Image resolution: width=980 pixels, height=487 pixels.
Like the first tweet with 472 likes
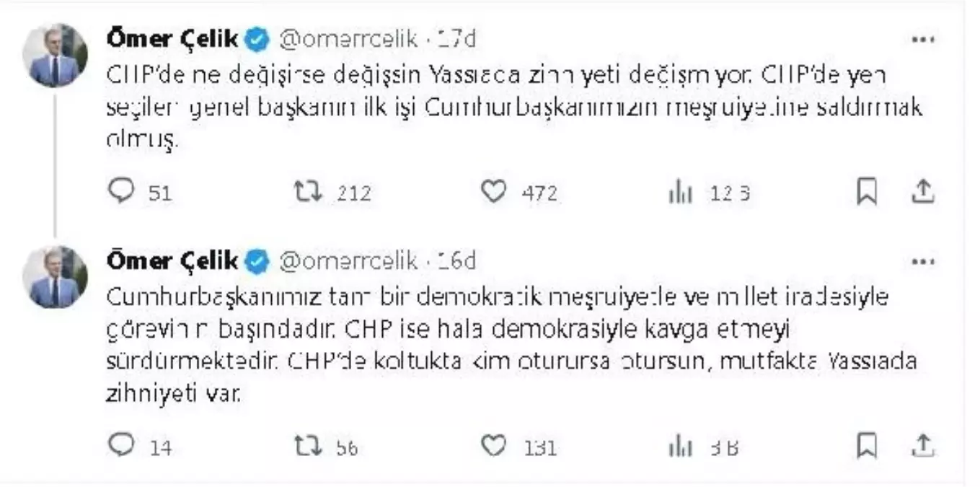(495, 191)
